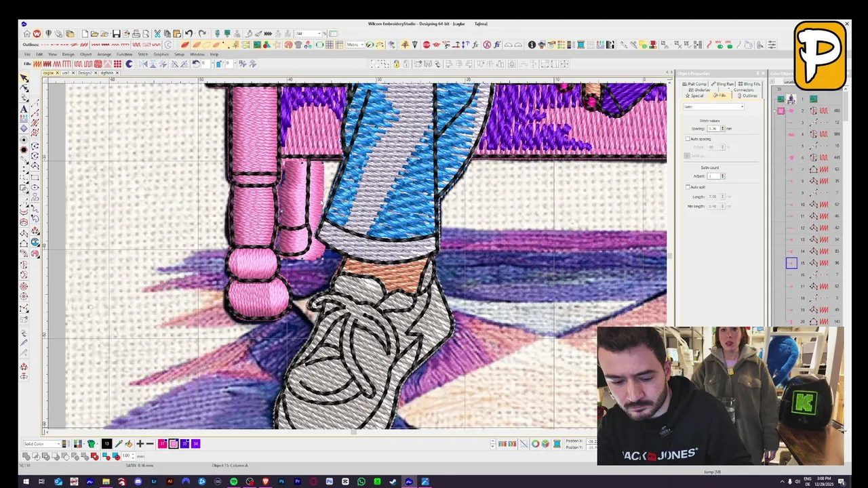Viewport: 868px width, 488px height.
Task: Click the minus Remove color icon
Action: [x=150, y=443]
